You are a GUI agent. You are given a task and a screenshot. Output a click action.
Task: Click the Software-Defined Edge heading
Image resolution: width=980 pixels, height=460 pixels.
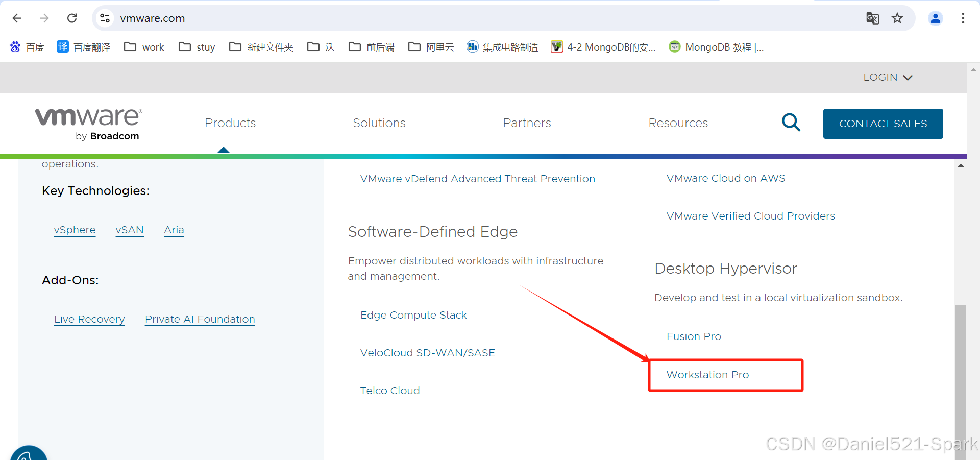point(433,232)
